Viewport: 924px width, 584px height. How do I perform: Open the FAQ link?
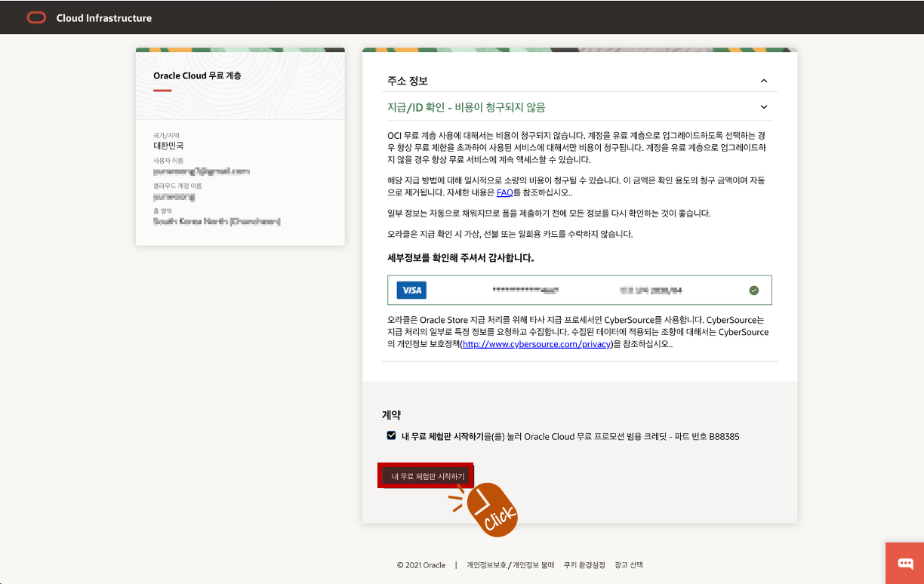coord(504,192)
